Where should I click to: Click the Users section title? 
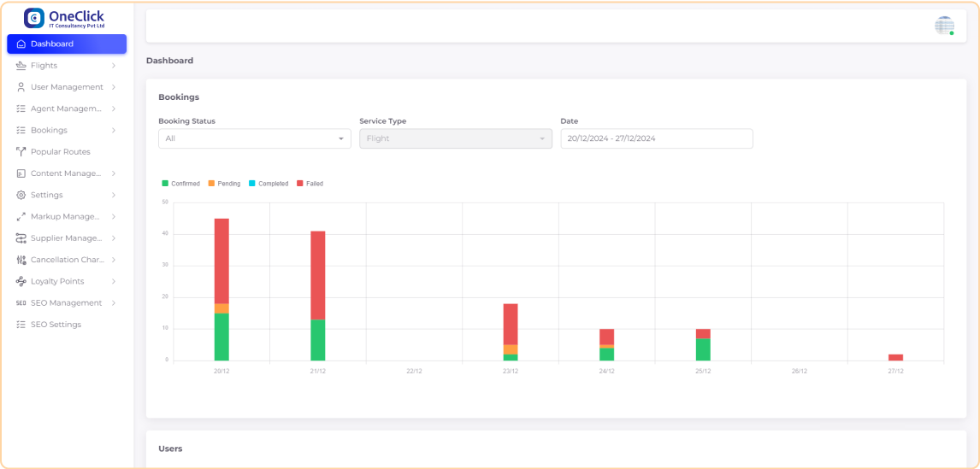coord(171,448)
